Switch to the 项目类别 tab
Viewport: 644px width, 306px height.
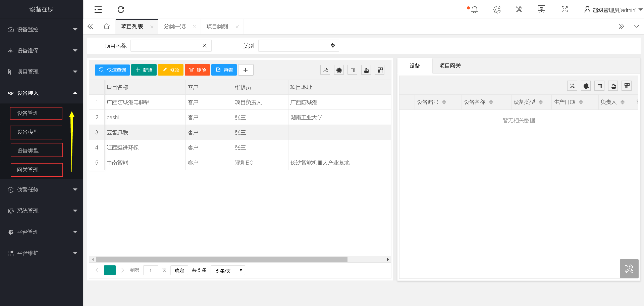(x=217, y=27)
